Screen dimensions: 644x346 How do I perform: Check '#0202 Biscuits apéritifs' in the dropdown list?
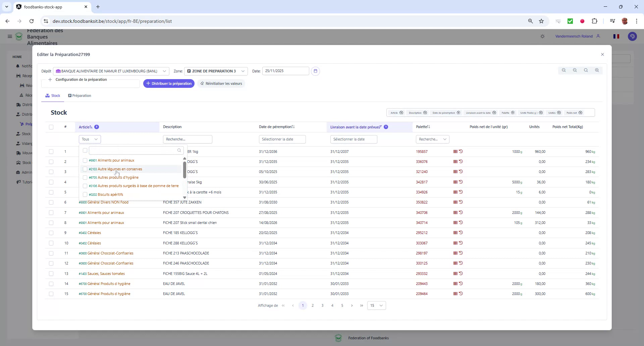(x=85, y=194)
